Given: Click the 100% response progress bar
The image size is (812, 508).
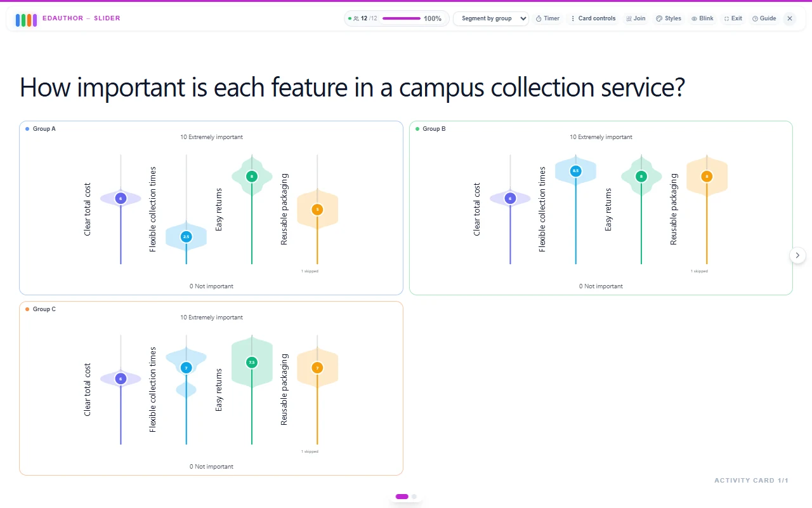Looking at the screenshot, I should pos(402,18).
